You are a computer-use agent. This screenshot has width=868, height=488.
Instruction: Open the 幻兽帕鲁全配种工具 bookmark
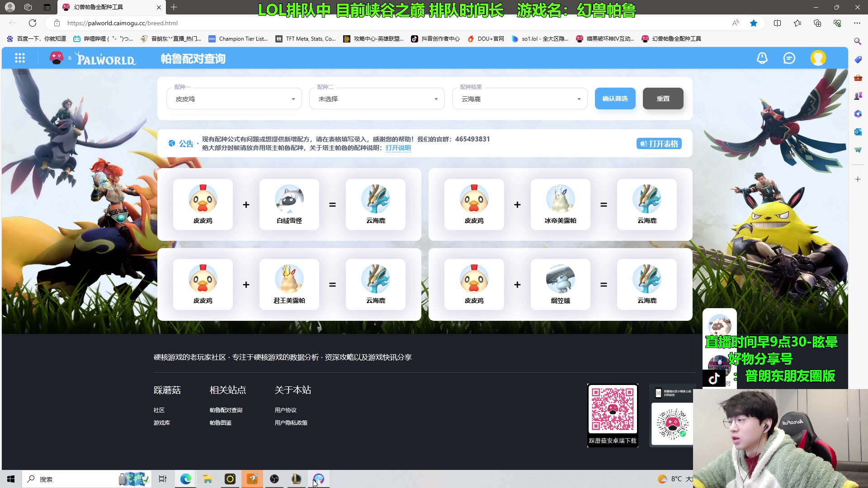[672, 39]
